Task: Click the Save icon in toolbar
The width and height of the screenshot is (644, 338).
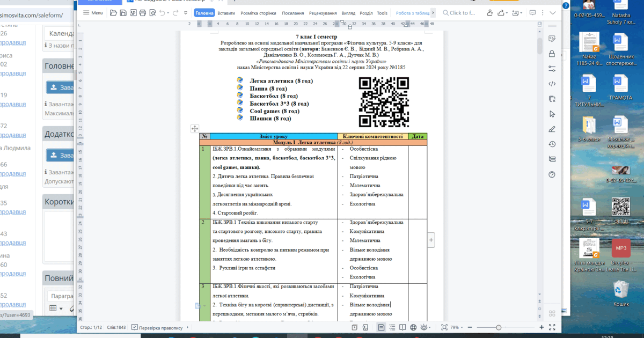Action: 123,13
